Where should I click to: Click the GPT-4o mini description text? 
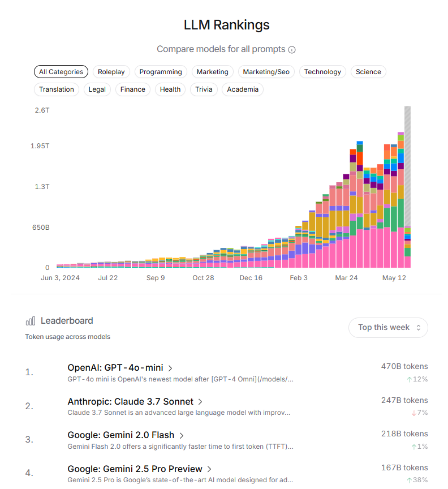coord(180,379)
